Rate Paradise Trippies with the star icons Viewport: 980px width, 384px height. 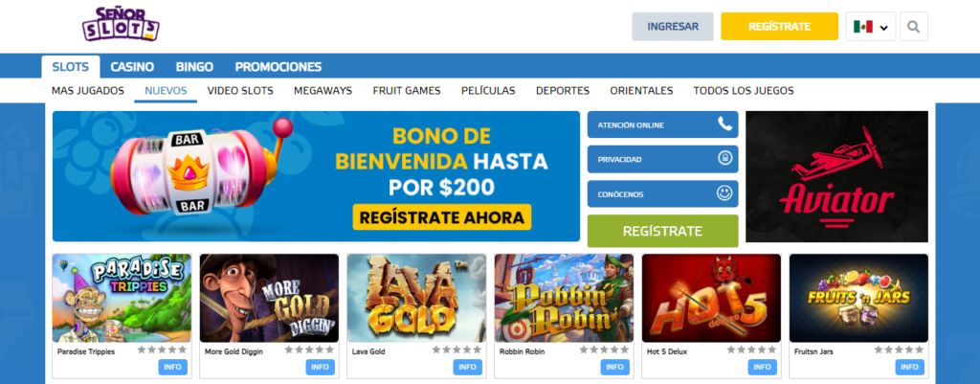click(x=161, y=350)
